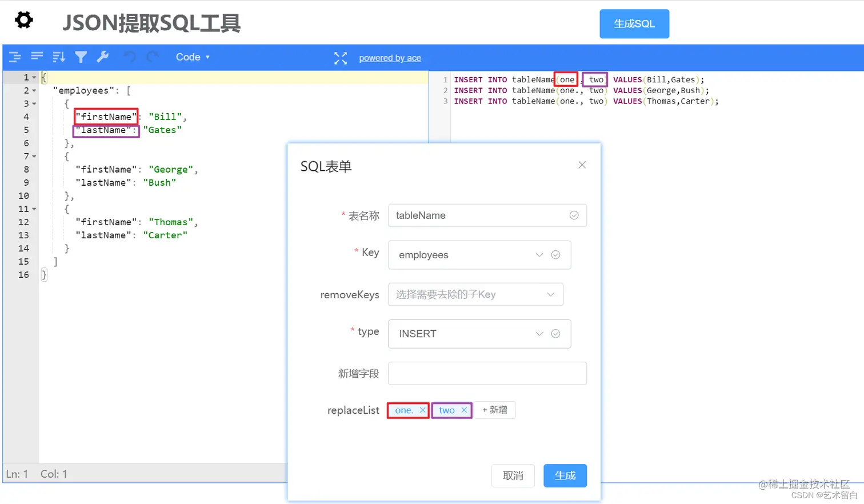This screenshot has width=864, height=504.
Task: Click the 生成SQL button
Action: [x=634, y=24]
